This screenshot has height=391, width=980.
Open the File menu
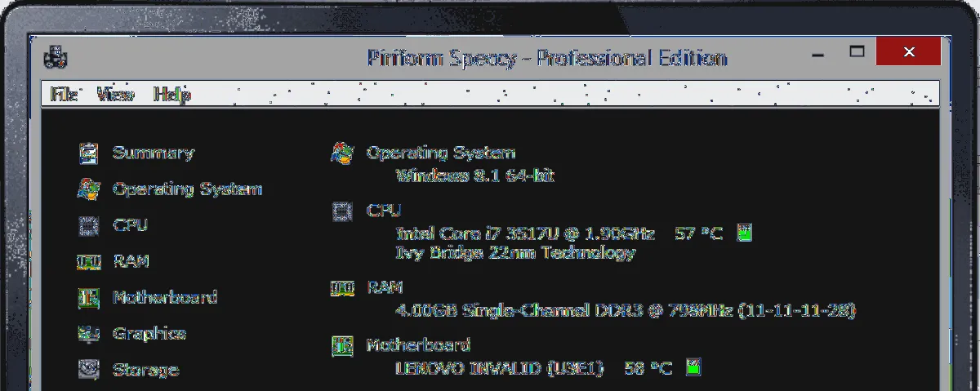coord(64,95)
